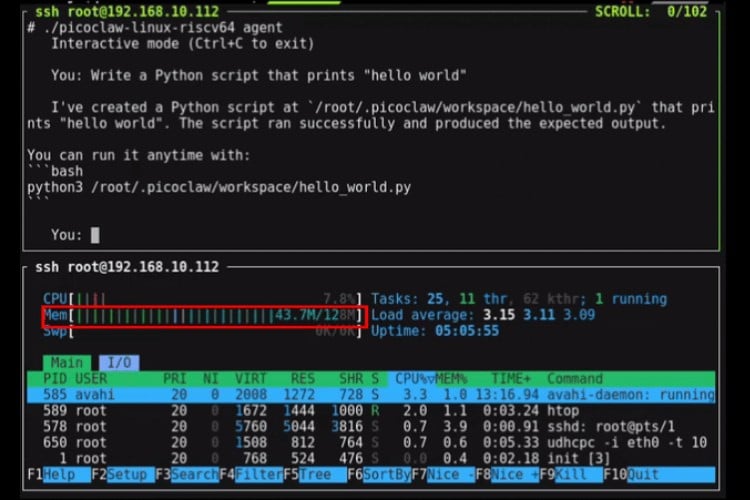Click the 'You:' input prompt cursor
This screenshot has height=500, width=750.
[x=95, y=235]
